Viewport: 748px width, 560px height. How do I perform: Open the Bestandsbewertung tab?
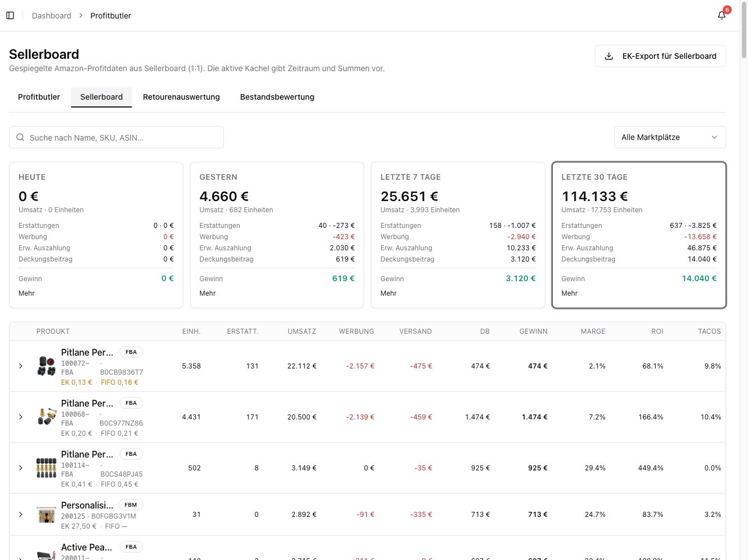(x=277, y=97)
